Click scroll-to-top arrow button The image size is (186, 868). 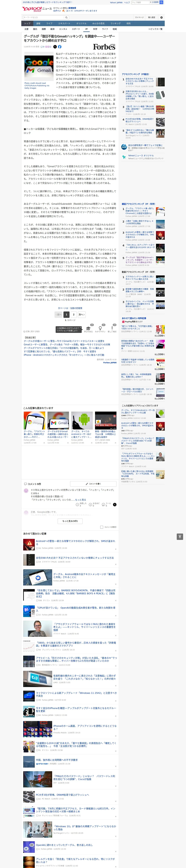coord(180,537)
